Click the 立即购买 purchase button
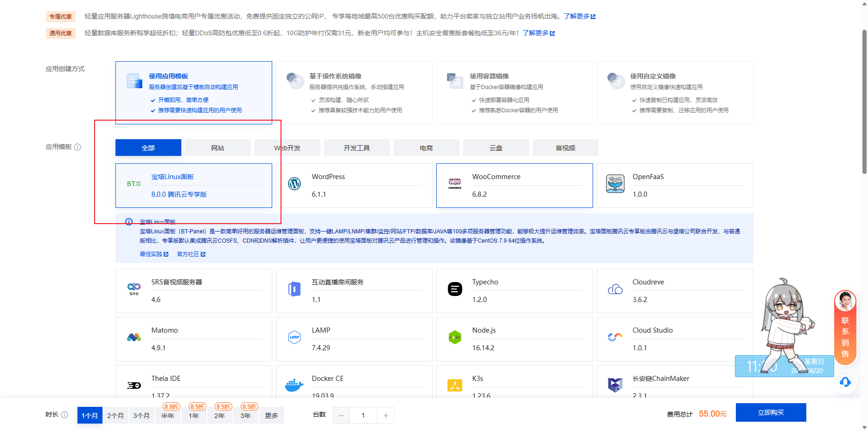The height and width of the screenshot is (431, 868). tap(770, 412)
